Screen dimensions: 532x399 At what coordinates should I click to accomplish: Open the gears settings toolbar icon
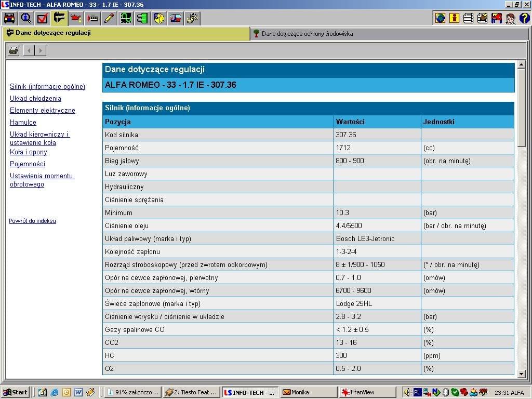[x=192, y=18]
